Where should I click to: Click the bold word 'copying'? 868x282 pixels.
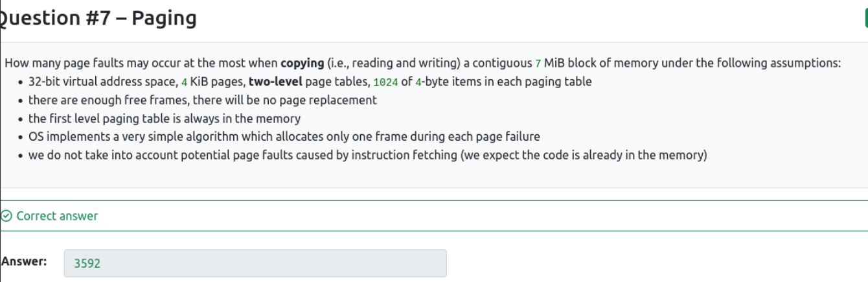coord(302,64)
